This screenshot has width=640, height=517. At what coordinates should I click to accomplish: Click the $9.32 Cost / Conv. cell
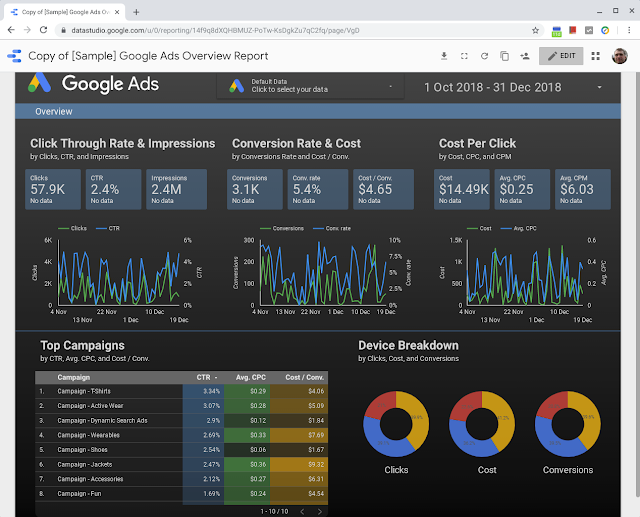coord(299,464)
